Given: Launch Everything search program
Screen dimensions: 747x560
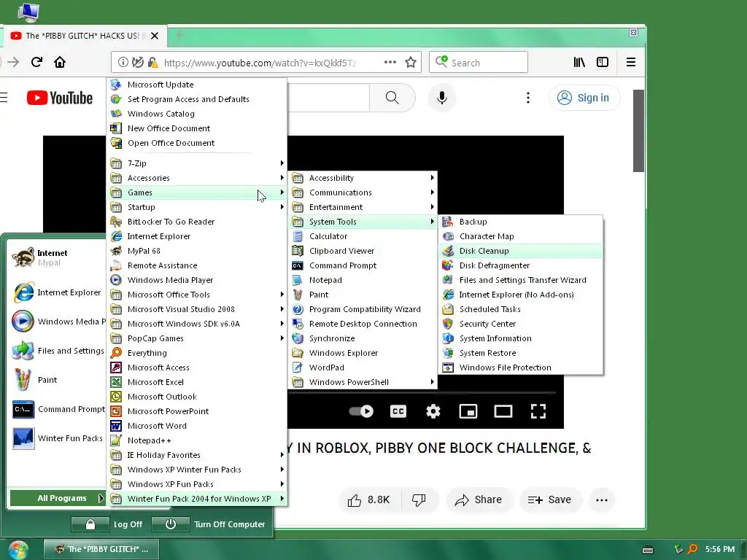Looking at the screenshot, I should pyautogui.click(x=197, y=354).
